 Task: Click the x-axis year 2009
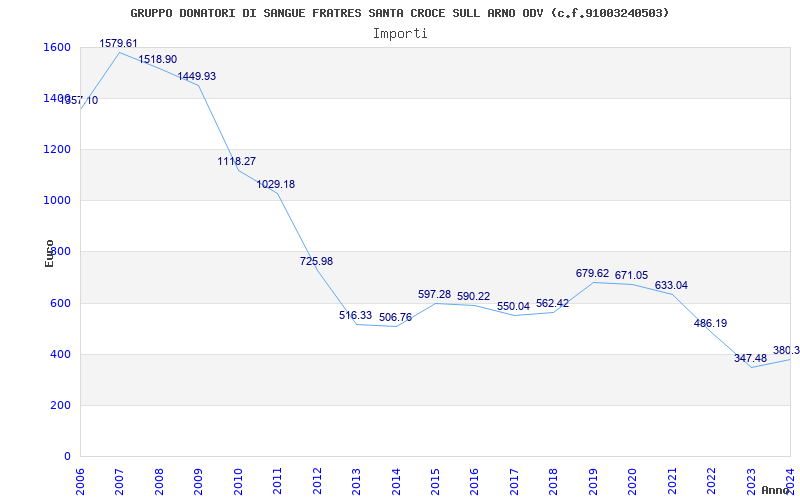point(198,482)
